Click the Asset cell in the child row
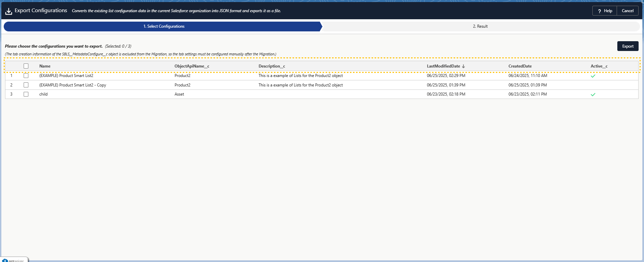Viewport: 644px width, 262px height. click(179, 94)
